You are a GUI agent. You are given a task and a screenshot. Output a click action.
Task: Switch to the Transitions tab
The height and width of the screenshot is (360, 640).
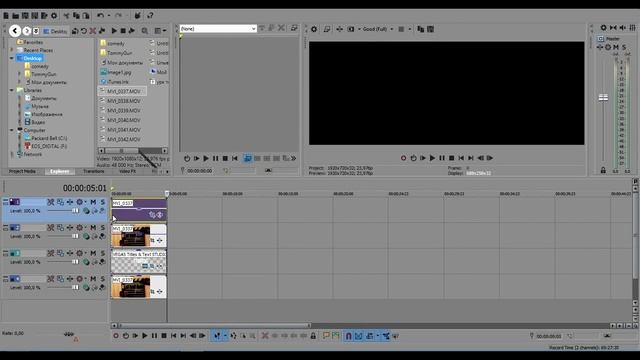(93, 171)
